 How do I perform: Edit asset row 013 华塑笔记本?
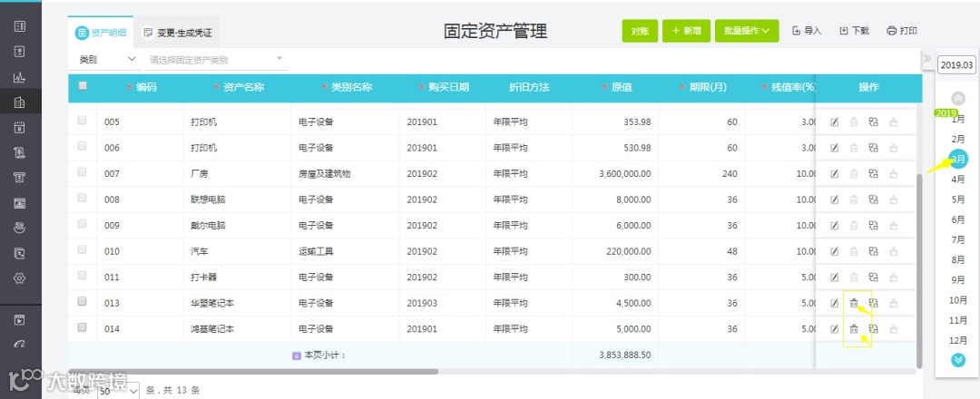(834, 303)
